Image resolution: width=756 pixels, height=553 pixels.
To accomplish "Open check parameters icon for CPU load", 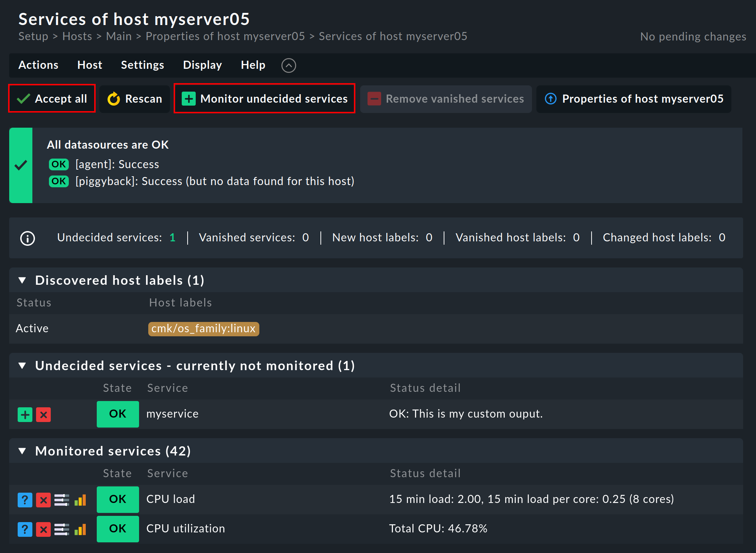I will click(x=62, y=500).
